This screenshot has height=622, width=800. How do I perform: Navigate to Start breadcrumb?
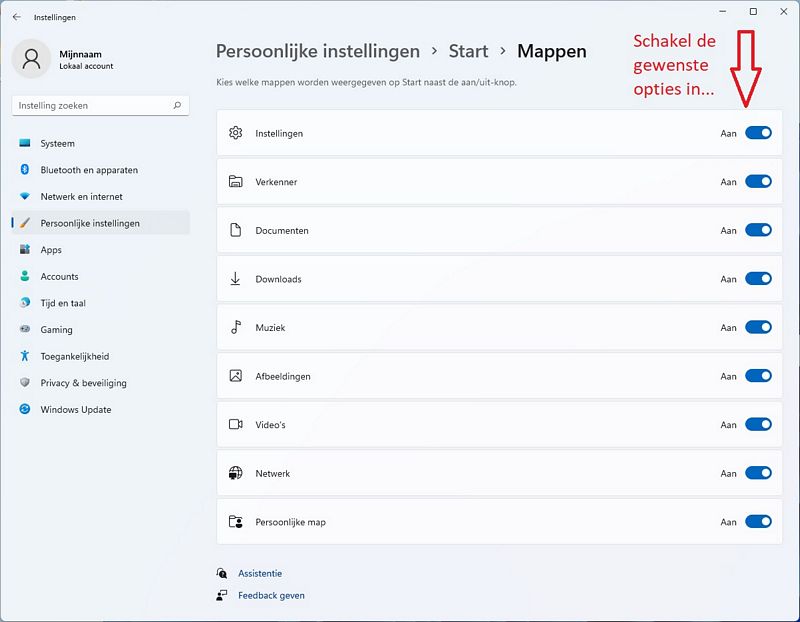[468, 51]
